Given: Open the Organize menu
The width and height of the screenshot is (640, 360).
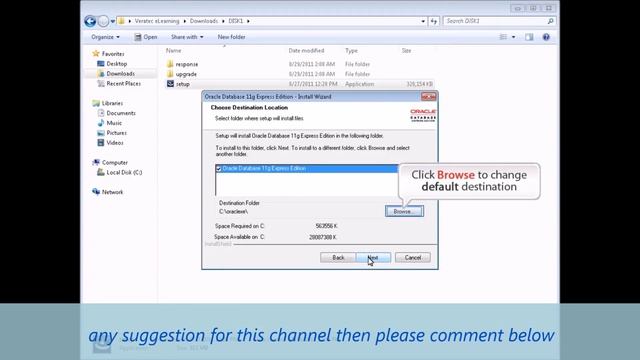Looking at the screenshot, I should 105,37.
